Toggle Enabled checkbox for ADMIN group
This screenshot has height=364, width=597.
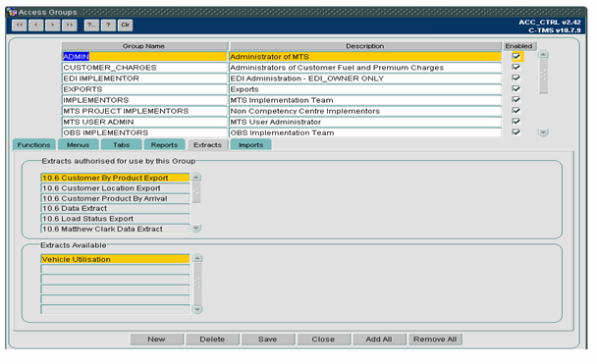click(516, 56)
